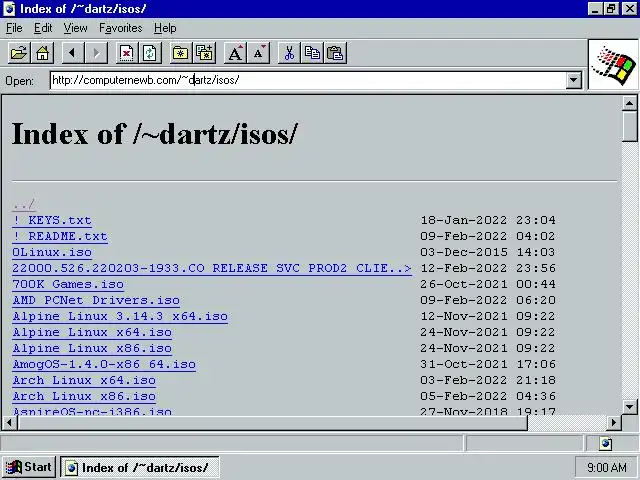Click the horizontal scrollbar left arrow

[x=10, y=423]
